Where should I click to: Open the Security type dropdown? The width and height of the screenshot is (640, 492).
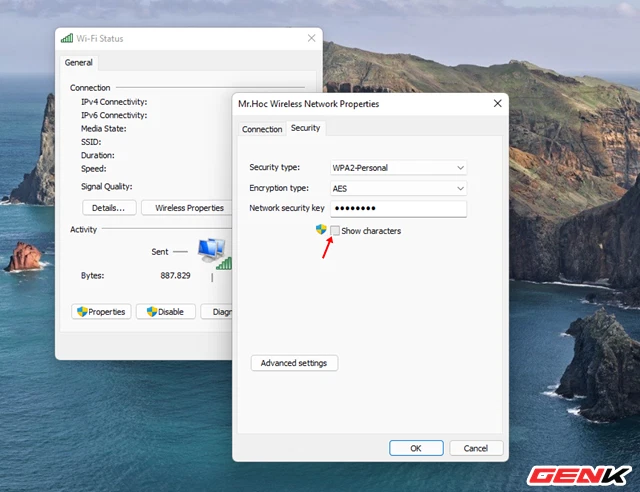pos(398,167)
